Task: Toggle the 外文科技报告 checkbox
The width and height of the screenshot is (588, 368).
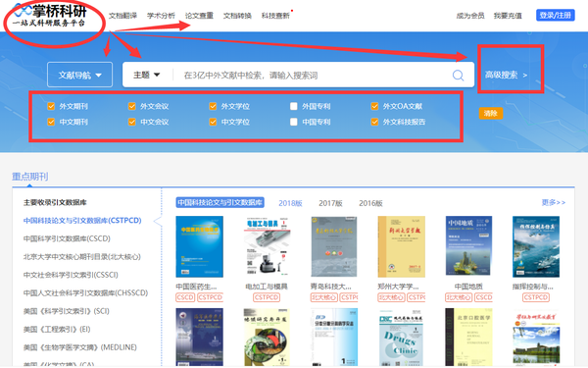Action: click(374, 122)
